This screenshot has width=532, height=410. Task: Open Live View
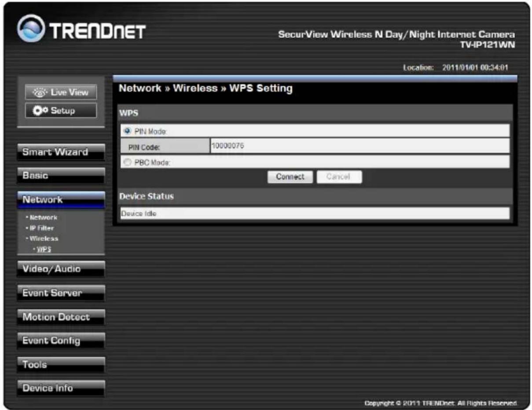60,92
